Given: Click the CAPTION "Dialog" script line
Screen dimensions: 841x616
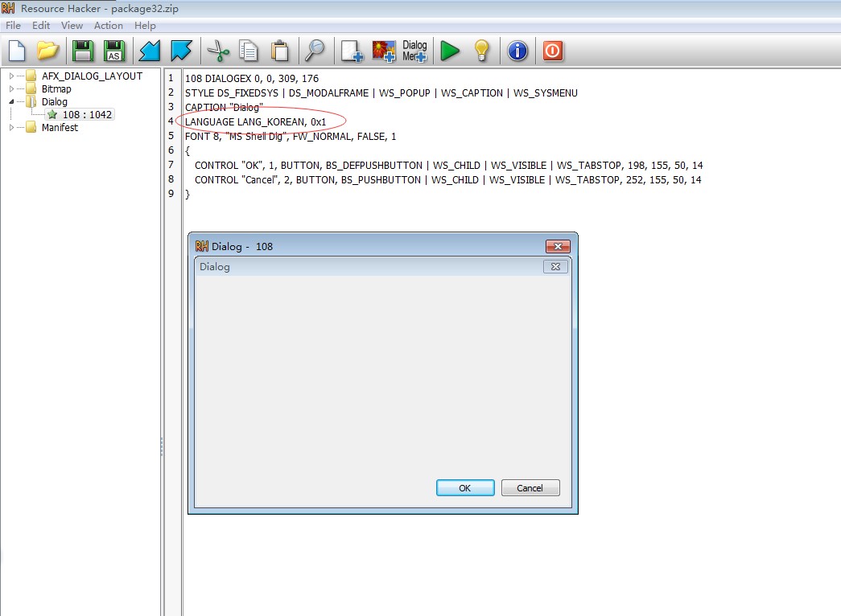Looking at the screenshot, I should [225, 107].
